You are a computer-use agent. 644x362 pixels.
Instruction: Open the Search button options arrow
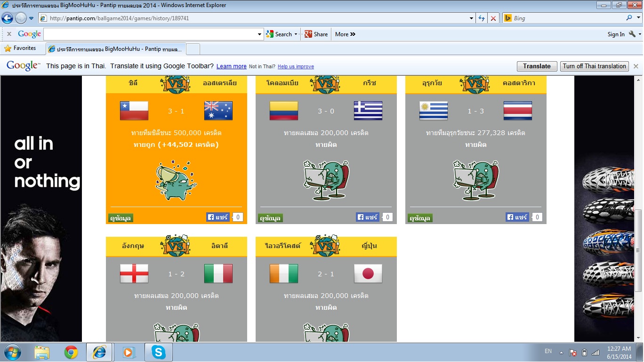(296, 34)
